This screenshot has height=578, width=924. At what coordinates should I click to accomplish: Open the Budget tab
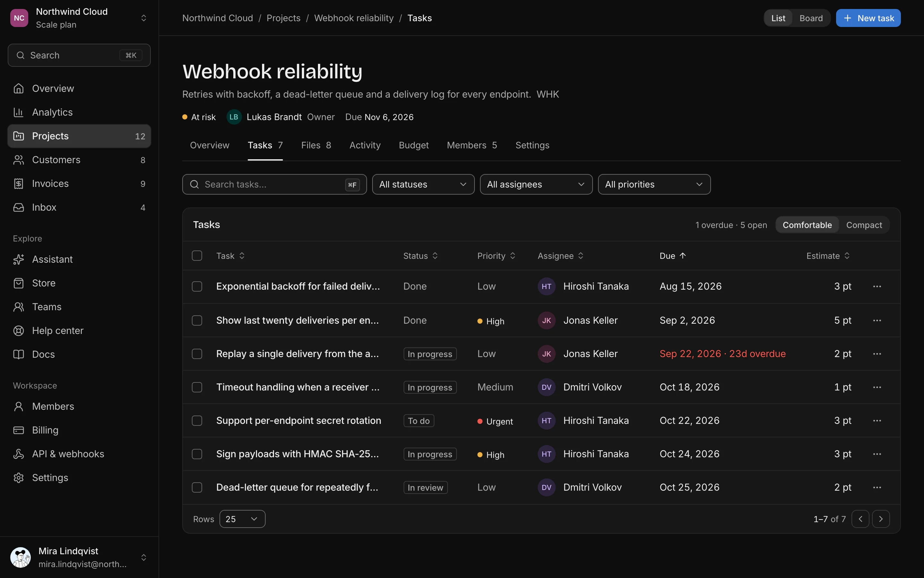click(414, 145)
